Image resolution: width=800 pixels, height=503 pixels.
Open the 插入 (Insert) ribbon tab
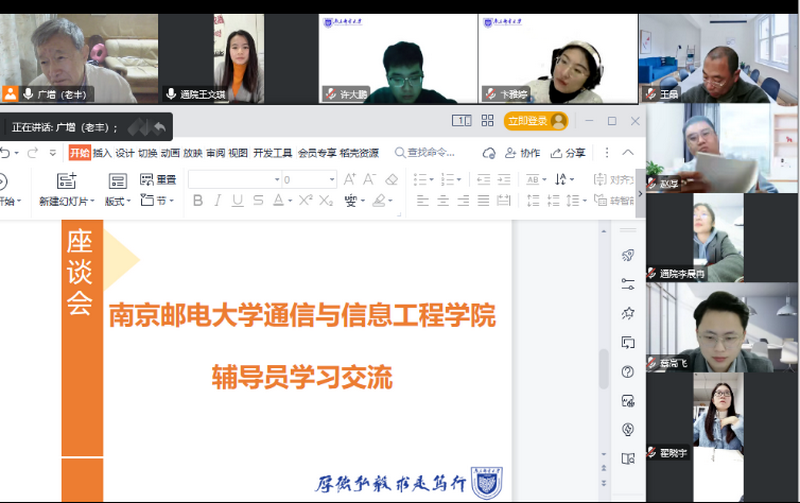[102, 153]
